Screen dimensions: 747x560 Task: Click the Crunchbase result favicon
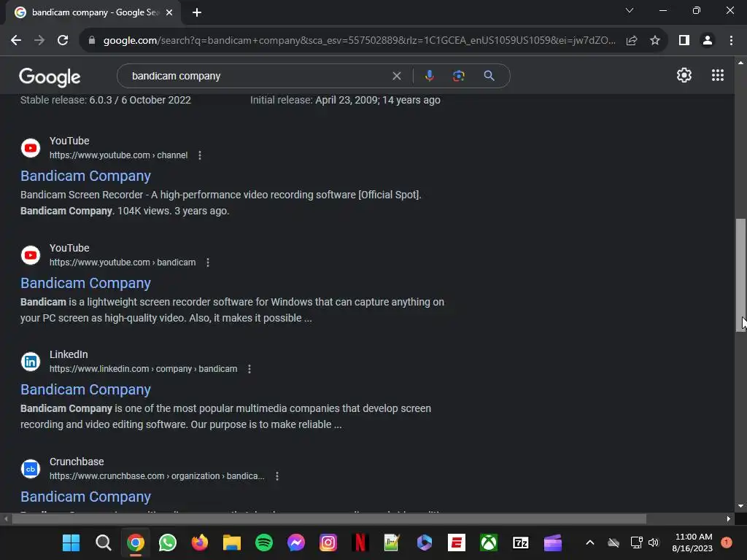point(31,469)
